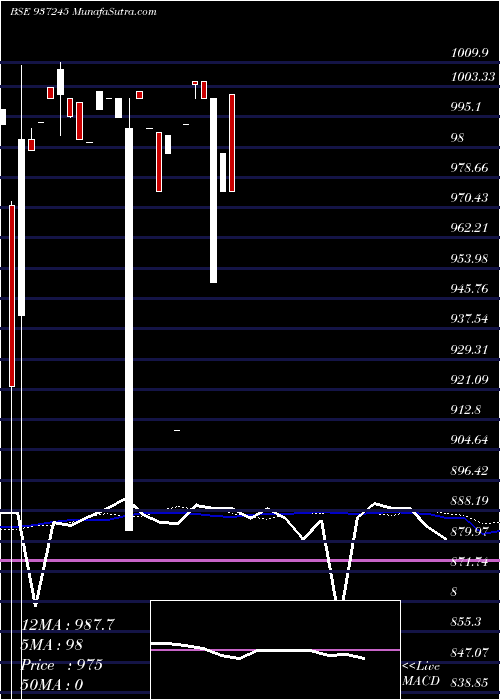500x700 pixels.
Task: Click the 912.8 price axis label
Action: [466, 410]
